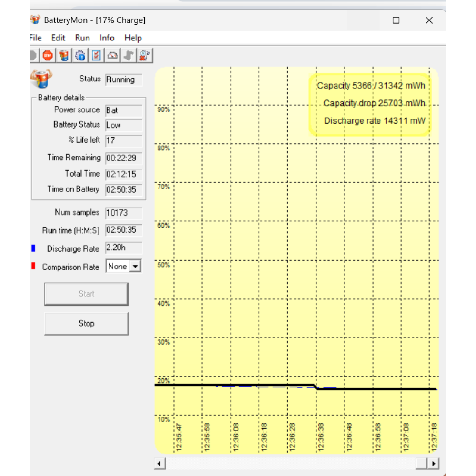Click the Capacity 5366 / 31342 mWh text
The height and width of the screenshot is (476, 476).
coord(371,86)
